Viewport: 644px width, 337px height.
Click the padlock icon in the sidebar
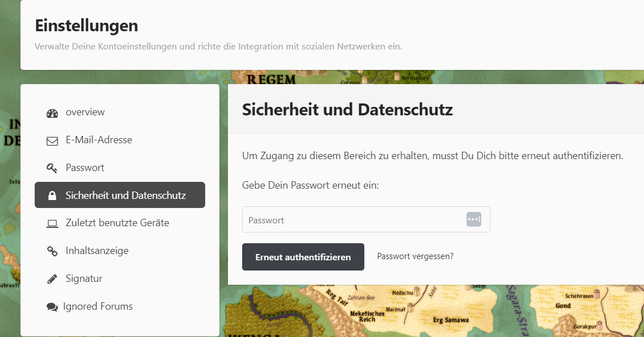pos(52,196)
